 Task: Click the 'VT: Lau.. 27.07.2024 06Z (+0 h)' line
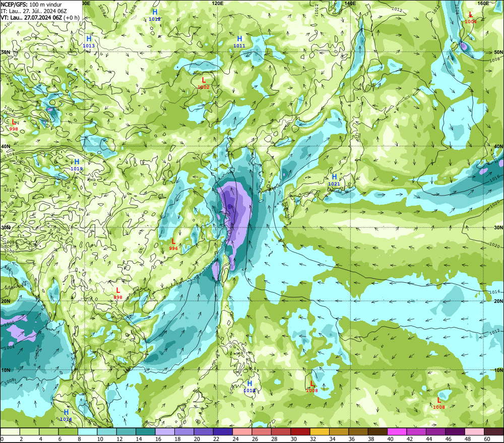(x=40, y=18)
